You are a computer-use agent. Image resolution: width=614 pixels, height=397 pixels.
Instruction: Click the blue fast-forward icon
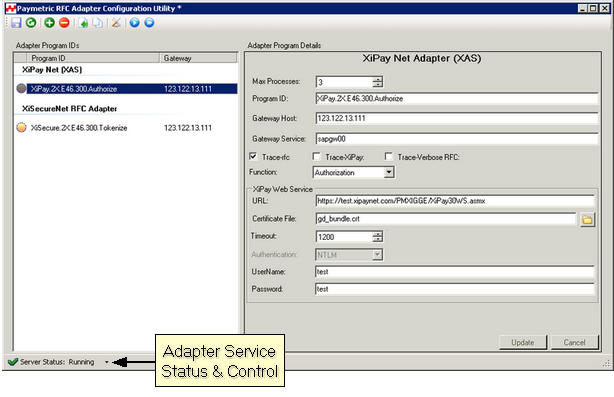(x=149, y=23)
